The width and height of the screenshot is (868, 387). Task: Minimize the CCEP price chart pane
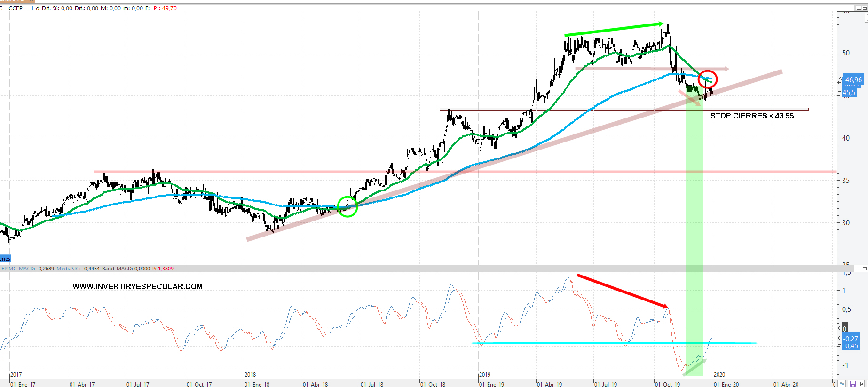click(858, 8)
